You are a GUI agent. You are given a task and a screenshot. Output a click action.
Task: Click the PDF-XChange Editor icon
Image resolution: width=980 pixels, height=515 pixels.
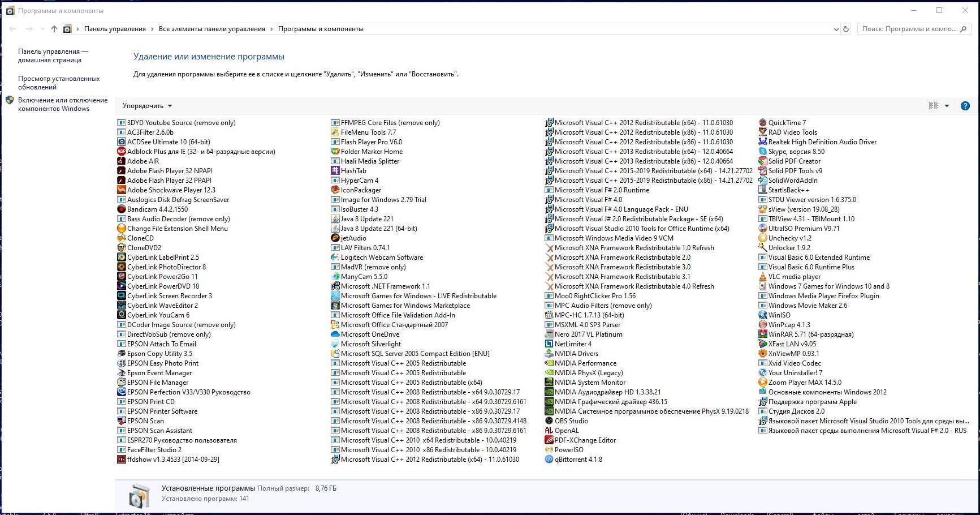pos(549,440)
